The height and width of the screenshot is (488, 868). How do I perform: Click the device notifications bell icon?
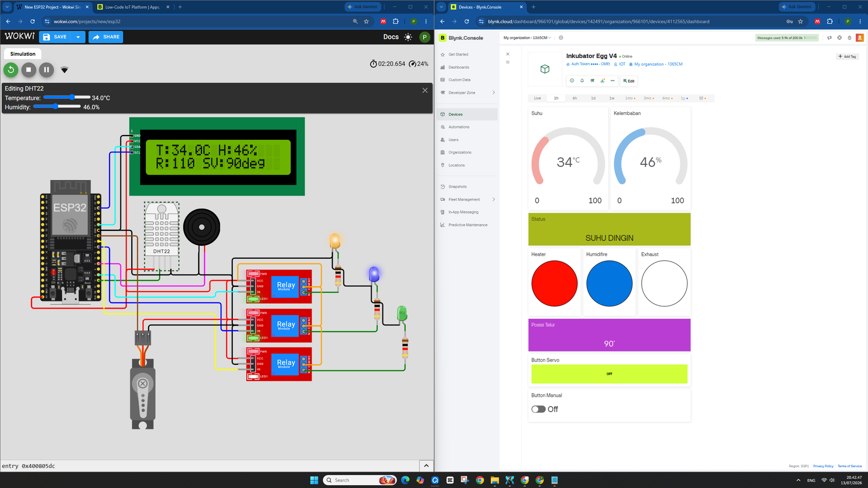click(x=582, y=81)
